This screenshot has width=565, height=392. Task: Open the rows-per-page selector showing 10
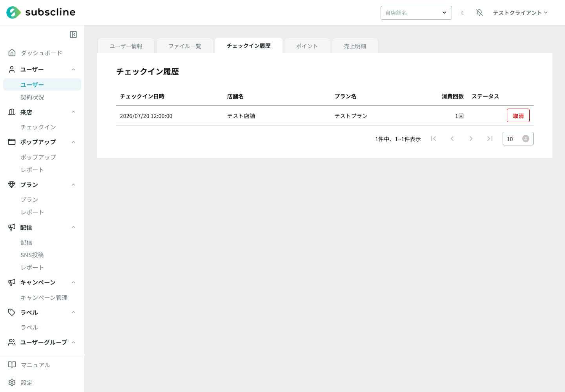coord(518,139)
